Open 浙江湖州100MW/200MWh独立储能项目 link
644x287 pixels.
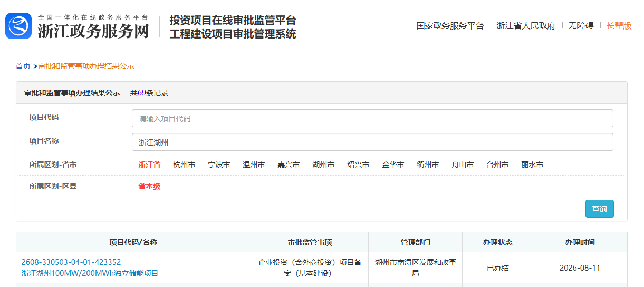pyautogui.click(x=90, y=273)
